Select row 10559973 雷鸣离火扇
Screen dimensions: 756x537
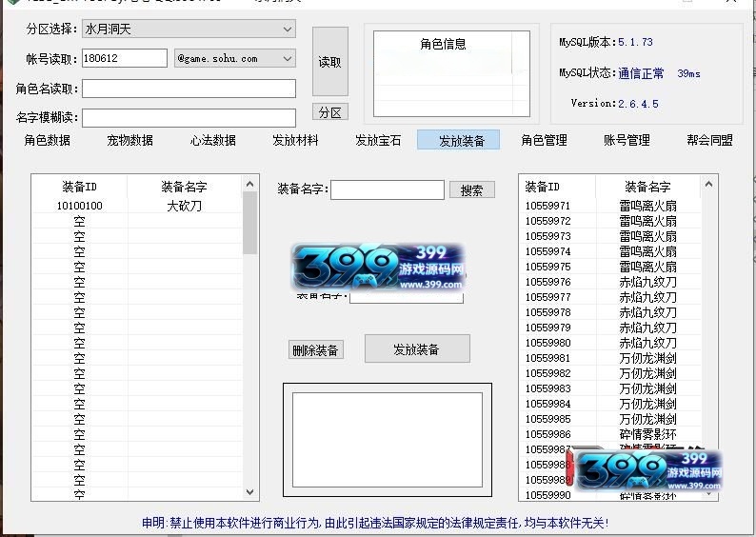pyautogui.click(x=610, y=236)
